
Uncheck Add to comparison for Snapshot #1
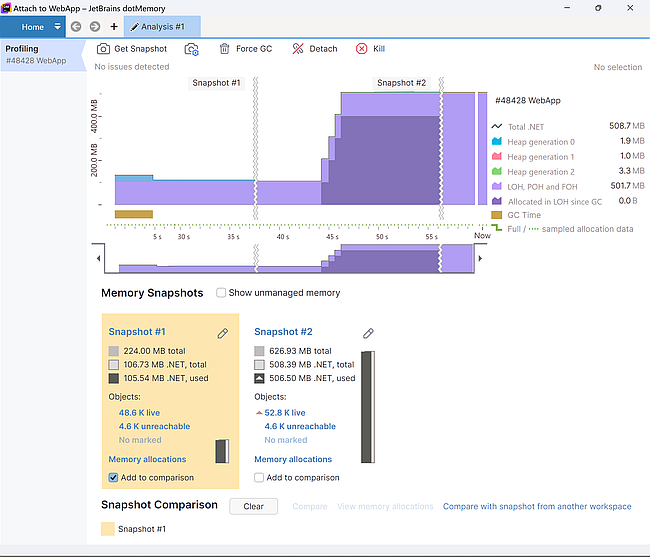(113, 477)
